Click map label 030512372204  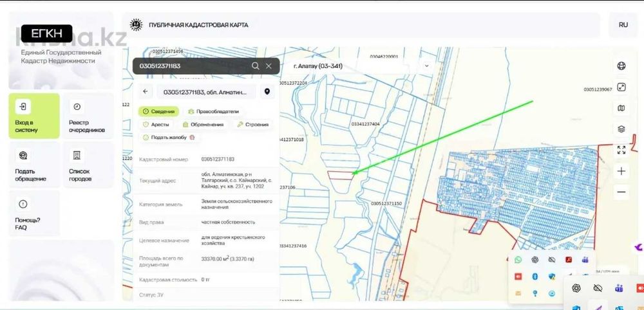pos(293,83)
